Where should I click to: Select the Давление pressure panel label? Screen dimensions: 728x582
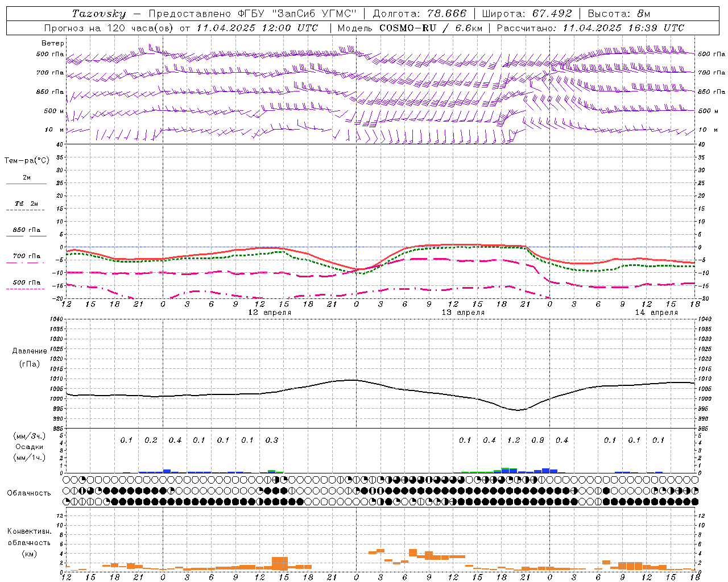[x=29, y=351]
